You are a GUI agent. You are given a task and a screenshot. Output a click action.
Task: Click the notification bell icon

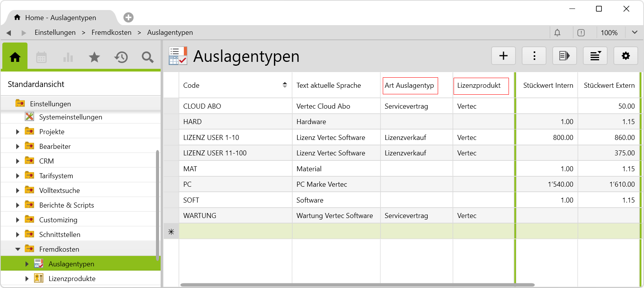[557, 32]
